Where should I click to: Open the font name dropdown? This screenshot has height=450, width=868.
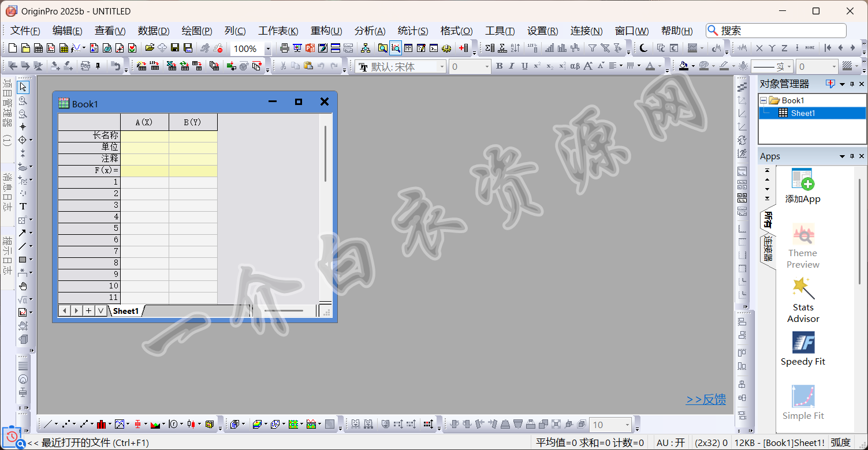click(x=442, y=67)
